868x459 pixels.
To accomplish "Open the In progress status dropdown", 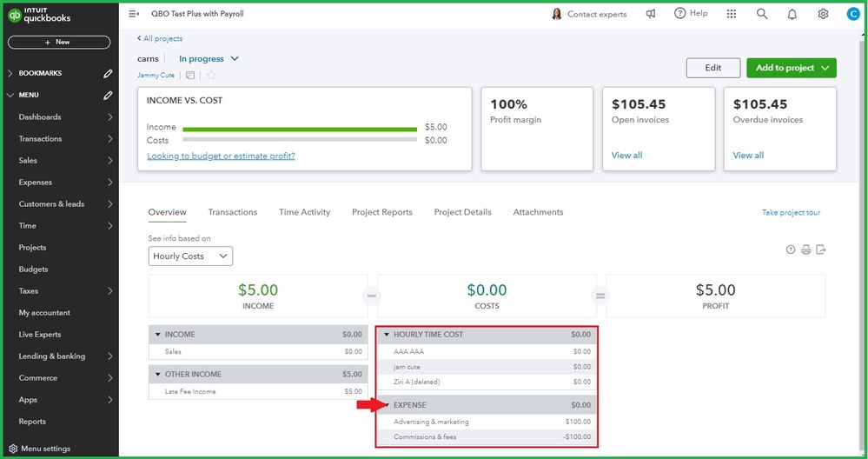I will pyautogui.click(x=209, y=59).
